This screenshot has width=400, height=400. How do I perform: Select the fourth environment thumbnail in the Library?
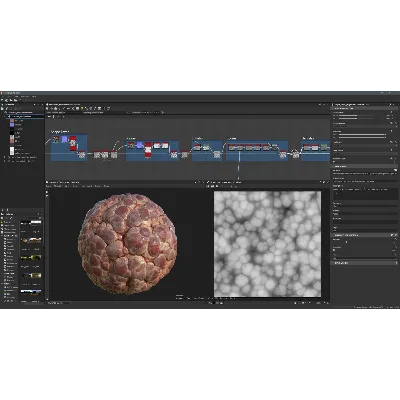(31, 275)
